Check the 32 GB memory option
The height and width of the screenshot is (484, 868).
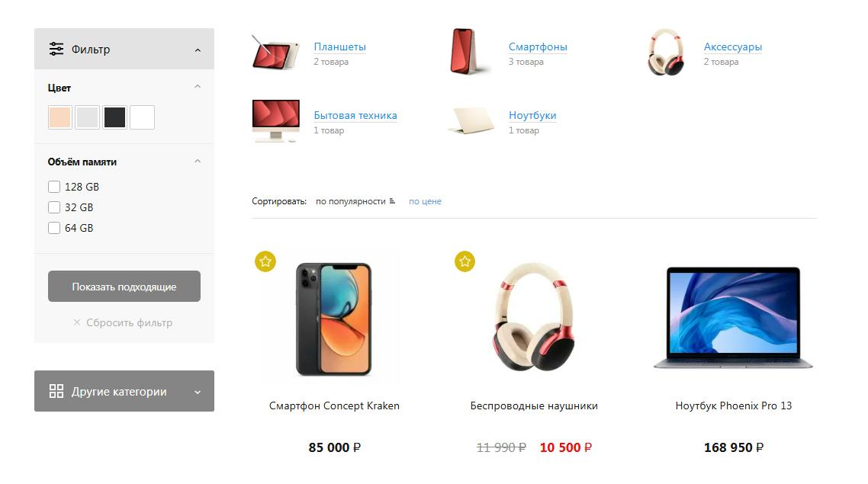(x=53, y=207)
